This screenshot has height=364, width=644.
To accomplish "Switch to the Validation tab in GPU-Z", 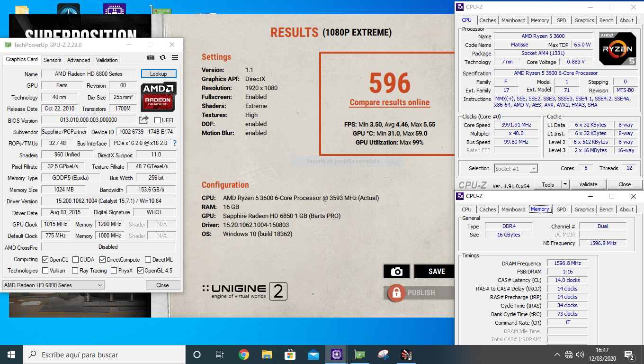I will [107, 60].
